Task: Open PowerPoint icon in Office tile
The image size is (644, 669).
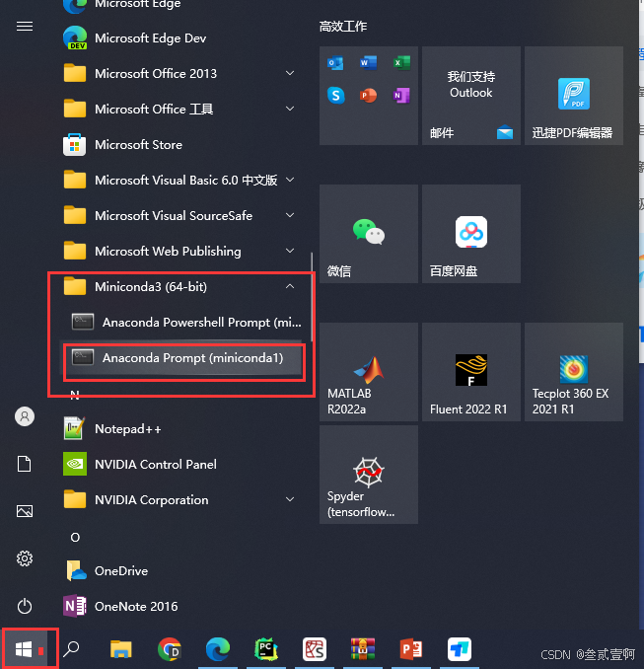Action: click(x=369, y=95)
